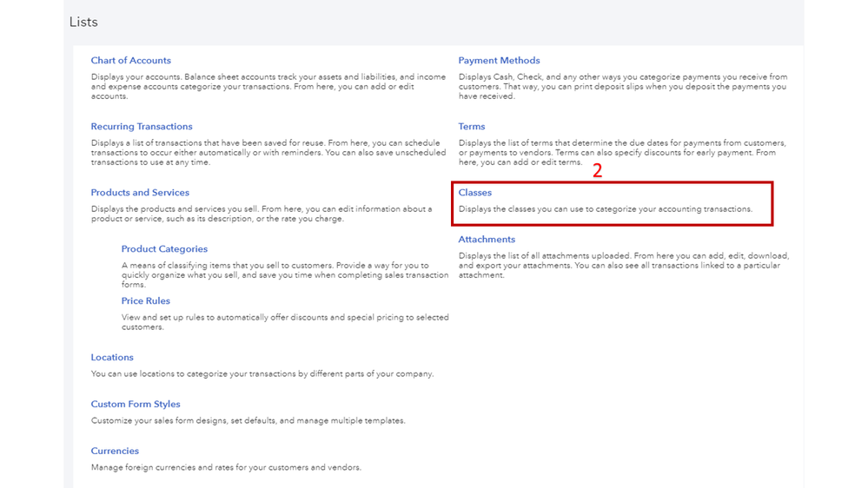Viewport: 868px width, 488px height.
Task: Open the Chart of Accounts link
Action: 130,61
